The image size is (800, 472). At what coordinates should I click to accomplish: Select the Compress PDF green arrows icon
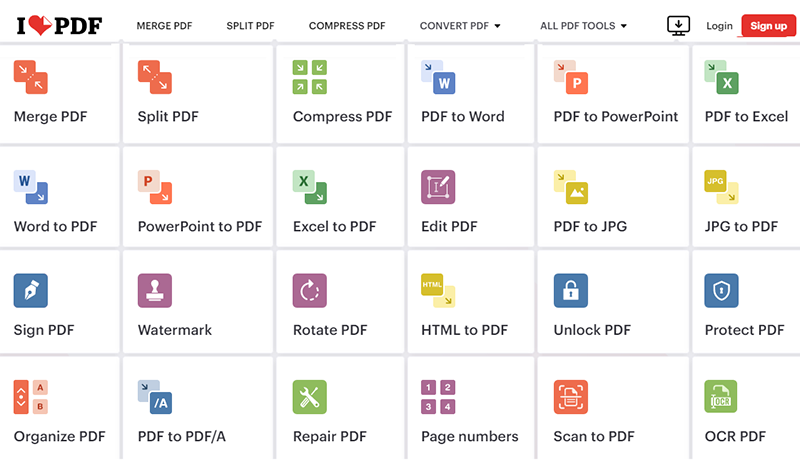[310, 77]
